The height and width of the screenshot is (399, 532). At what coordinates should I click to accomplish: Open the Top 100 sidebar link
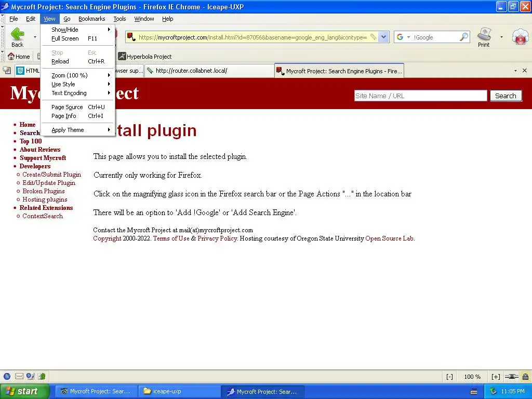pos(31,141)
